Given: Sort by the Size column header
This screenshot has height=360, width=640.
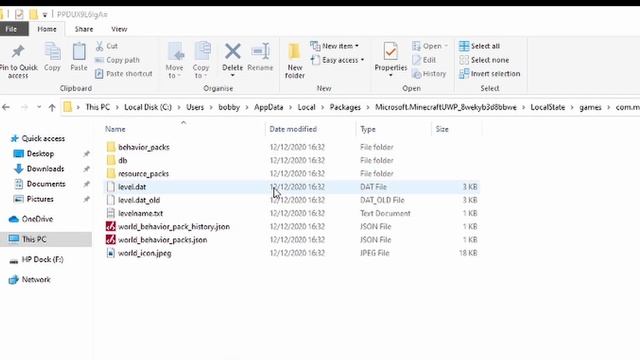Looking at the screenshot, I should point(442,129).
